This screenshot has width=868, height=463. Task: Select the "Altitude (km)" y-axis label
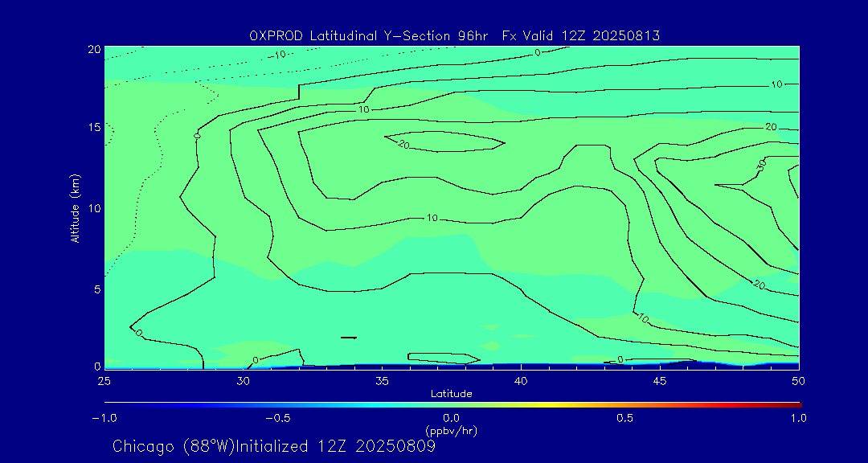(76, 208)
